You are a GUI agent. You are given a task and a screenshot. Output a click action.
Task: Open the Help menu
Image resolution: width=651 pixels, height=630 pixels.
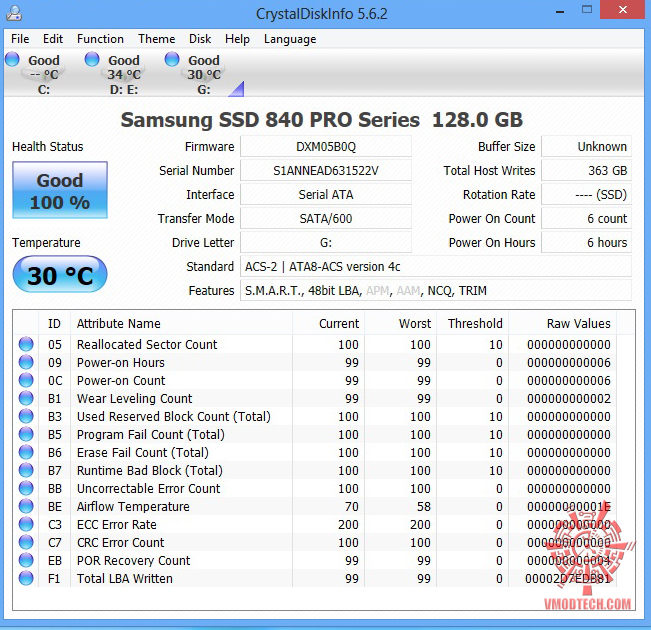[237, 39]
